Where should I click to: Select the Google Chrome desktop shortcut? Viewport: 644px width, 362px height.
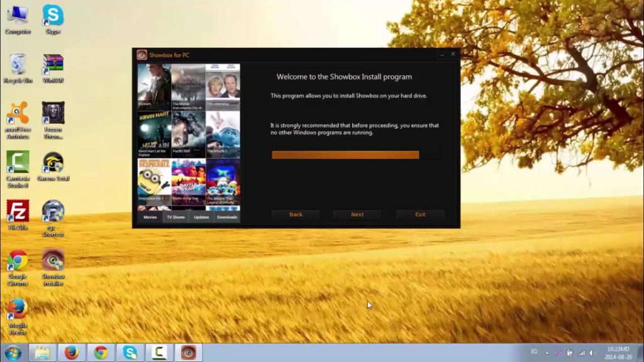pos(18,268)
